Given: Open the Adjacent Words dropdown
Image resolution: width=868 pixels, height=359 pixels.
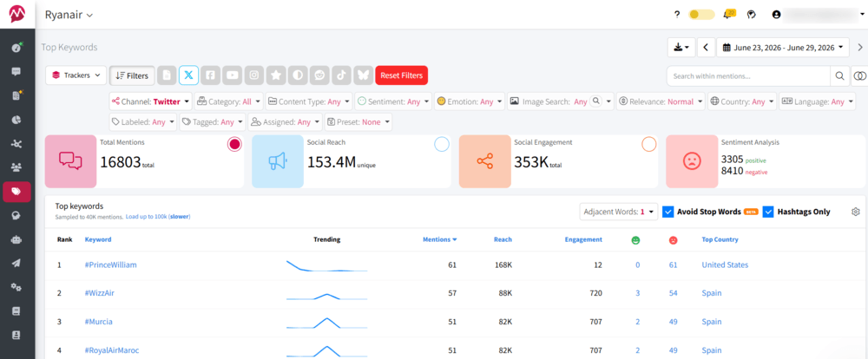Looking at the screenshot, I should [x=619, y=212].
